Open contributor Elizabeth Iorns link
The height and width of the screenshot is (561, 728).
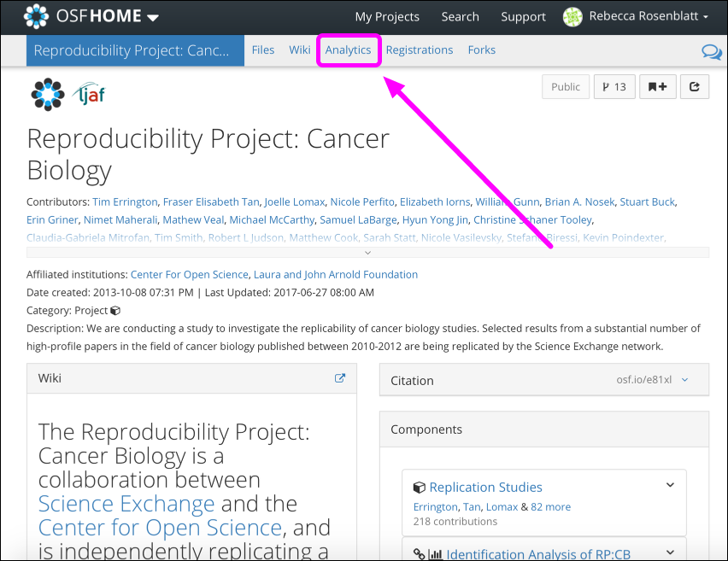click(x=435, y=202)
